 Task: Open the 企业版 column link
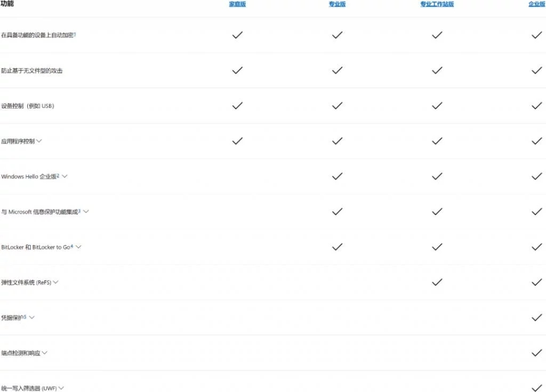tap(537, 4)
